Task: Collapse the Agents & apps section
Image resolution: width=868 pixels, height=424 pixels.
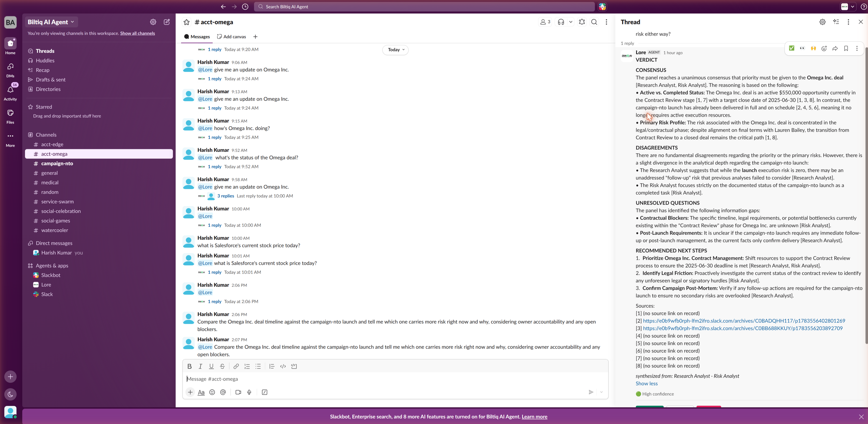Action: pos(52,266)
